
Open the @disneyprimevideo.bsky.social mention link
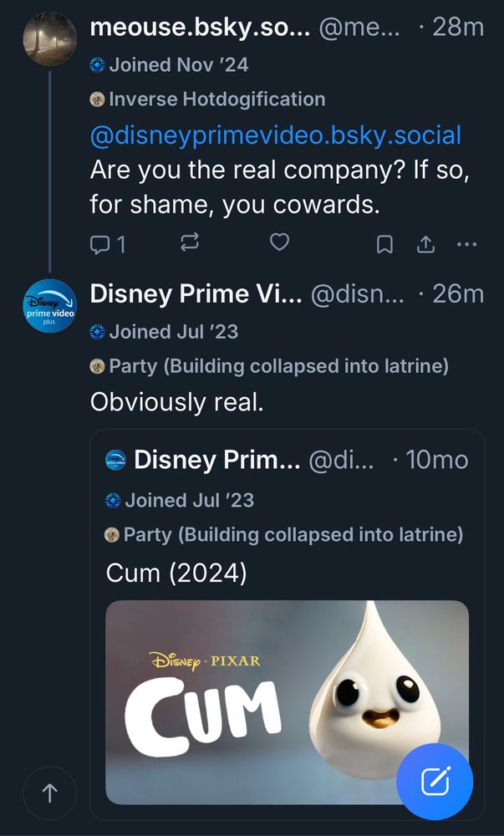(x=276, y=134)
